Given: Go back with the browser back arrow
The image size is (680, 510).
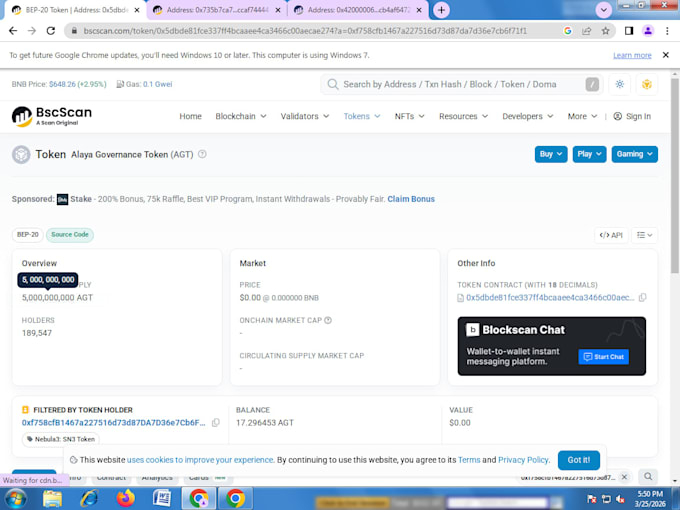Looking at the screenshot, I should click(x=13, y=31).
